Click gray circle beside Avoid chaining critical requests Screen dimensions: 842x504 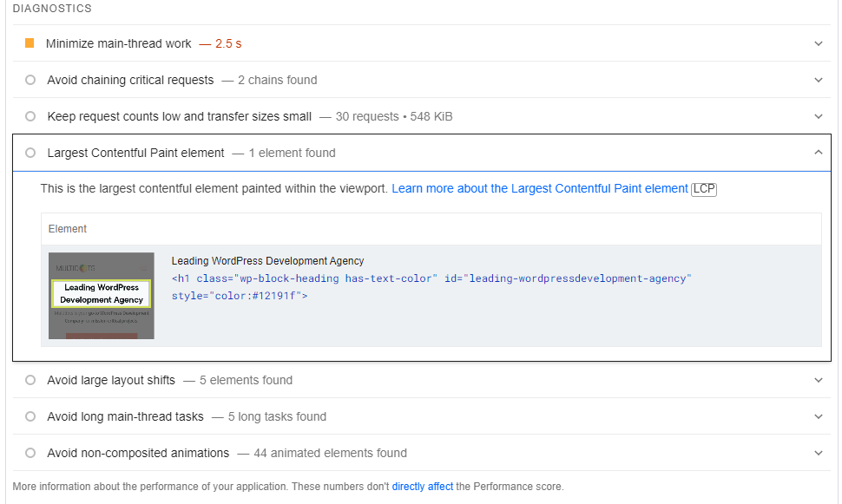pos(30,80)
